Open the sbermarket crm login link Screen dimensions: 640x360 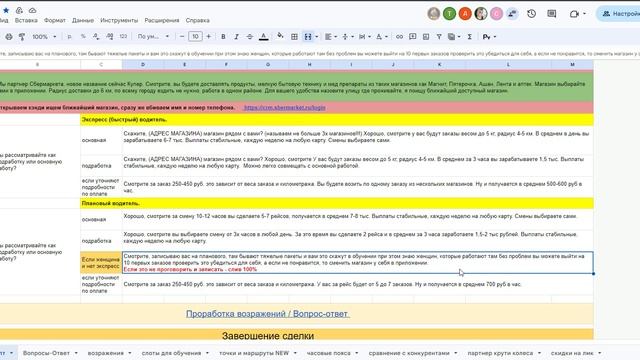coord(284,108)
